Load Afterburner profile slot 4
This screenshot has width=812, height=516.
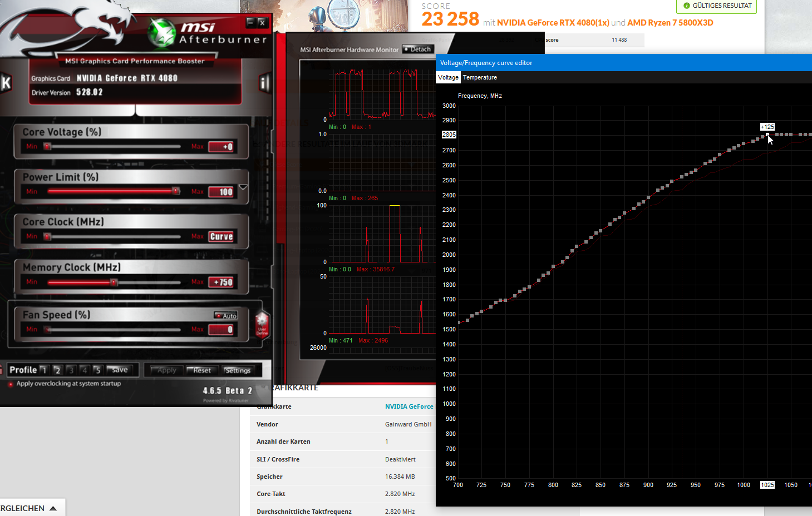pos(84,370)
